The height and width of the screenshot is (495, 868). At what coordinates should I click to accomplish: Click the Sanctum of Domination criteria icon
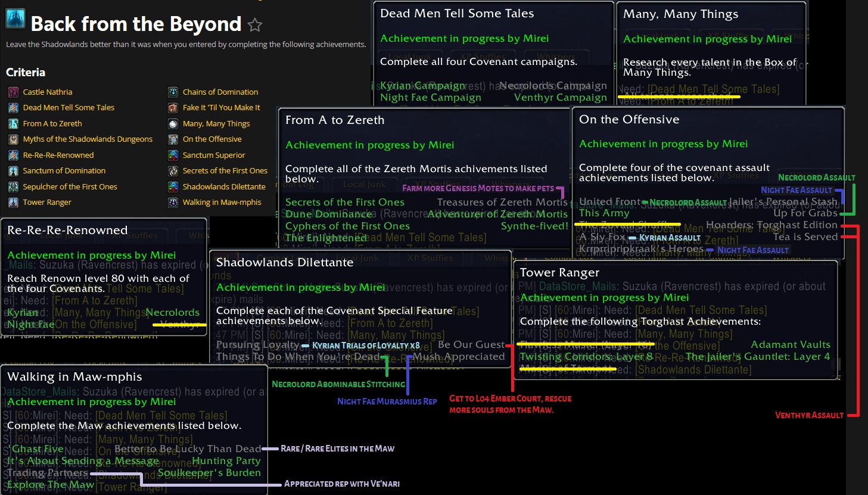click(13, 171)
